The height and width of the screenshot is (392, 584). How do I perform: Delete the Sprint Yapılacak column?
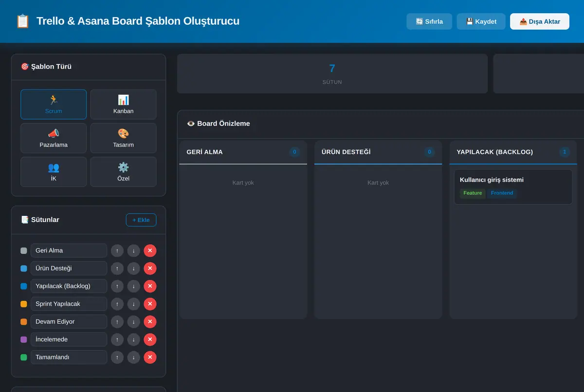click(x=150, y=304)
